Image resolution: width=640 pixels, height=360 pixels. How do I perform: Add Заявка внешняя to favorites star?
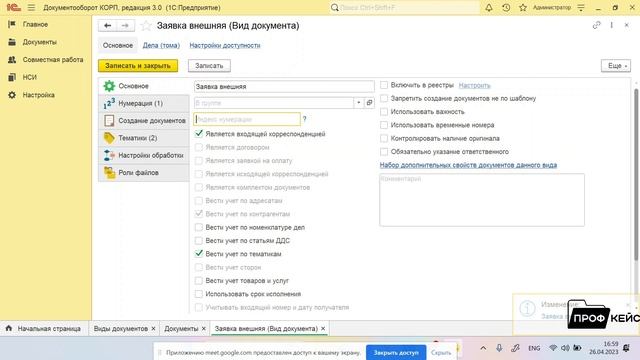tap(146, 26)
